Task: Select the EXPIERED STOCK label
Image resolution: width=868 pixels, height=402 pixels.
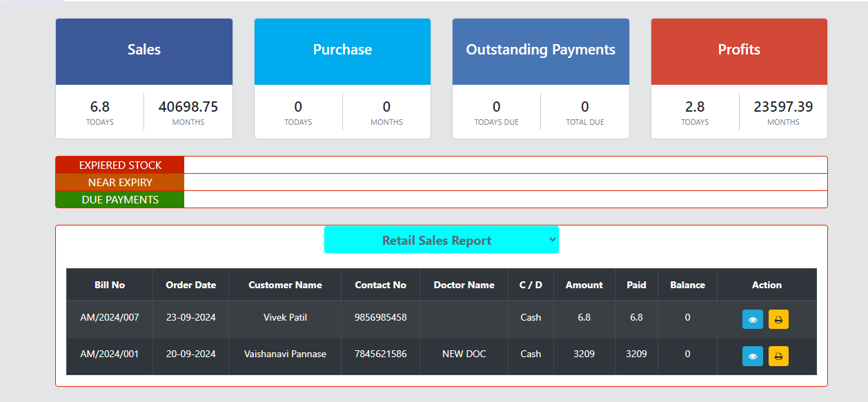Action: (120, 165)
